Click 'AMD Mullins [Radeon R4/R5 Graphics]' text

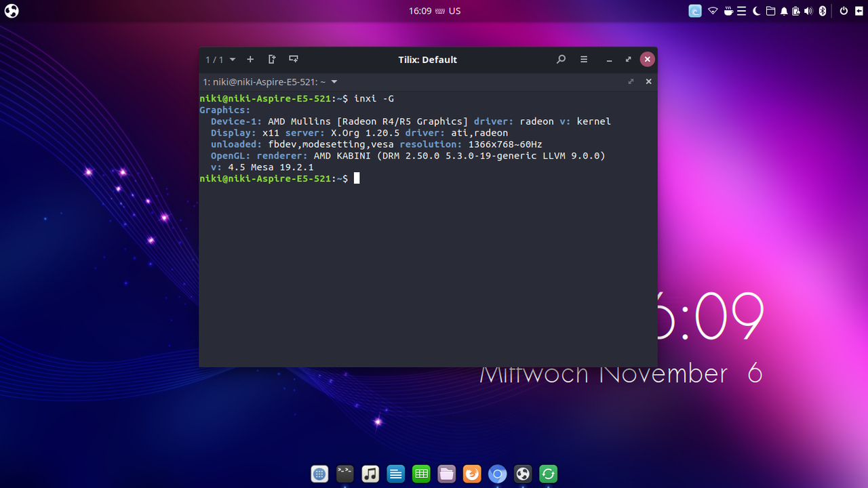tap(368, 122)
